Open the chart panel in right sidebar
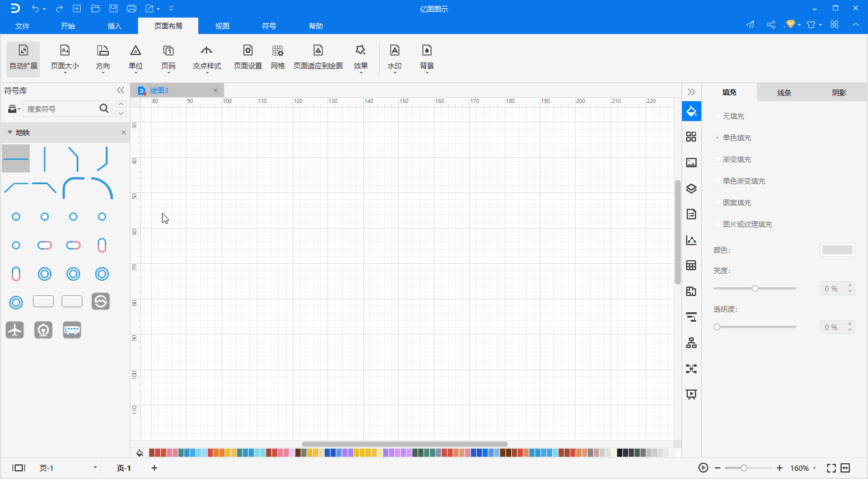 click(x=691, y=240)
